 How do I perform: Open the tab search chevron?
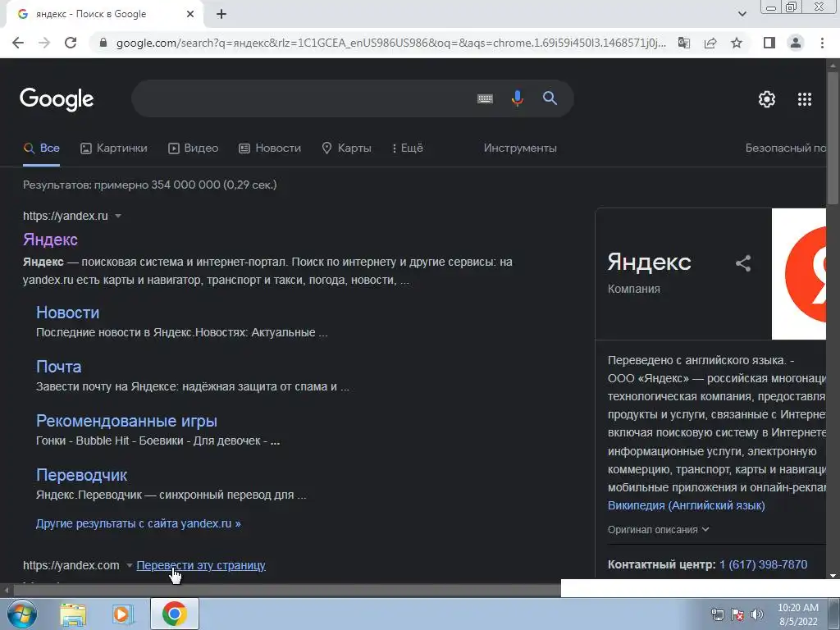pyautogui.click(x=742, y=14)
